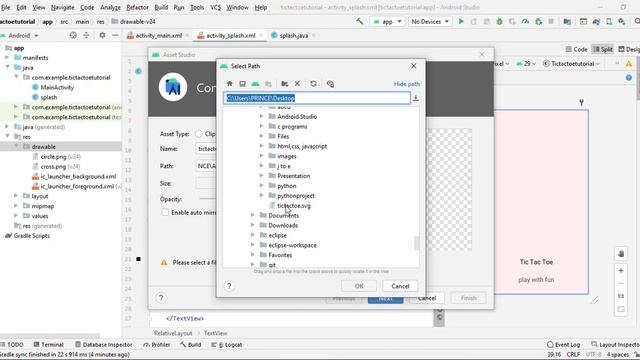Toggle show hidden files icon in Select Path
640x360 pixels.
(x=330, y=84)
